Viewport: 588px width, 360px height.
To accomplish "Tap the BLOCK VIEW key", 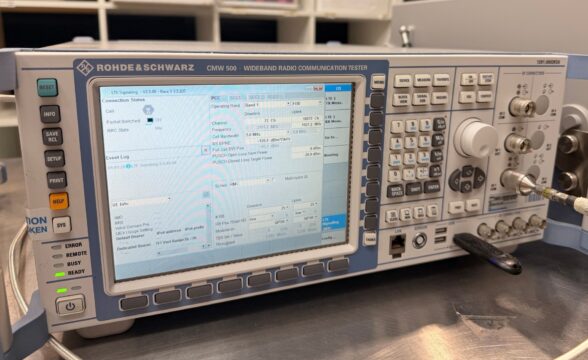I will (402, 99).
